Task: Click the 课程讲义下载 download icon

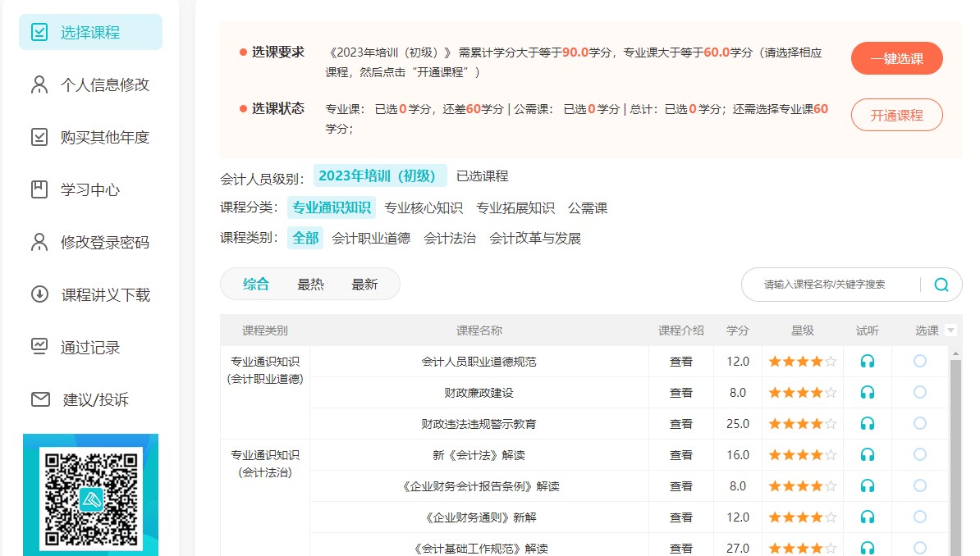Action: pos(38,294)
